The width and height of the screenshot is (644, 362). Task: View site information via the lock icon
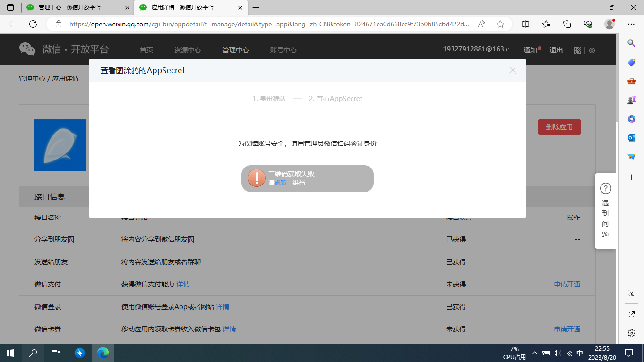[x=59, y=24]
